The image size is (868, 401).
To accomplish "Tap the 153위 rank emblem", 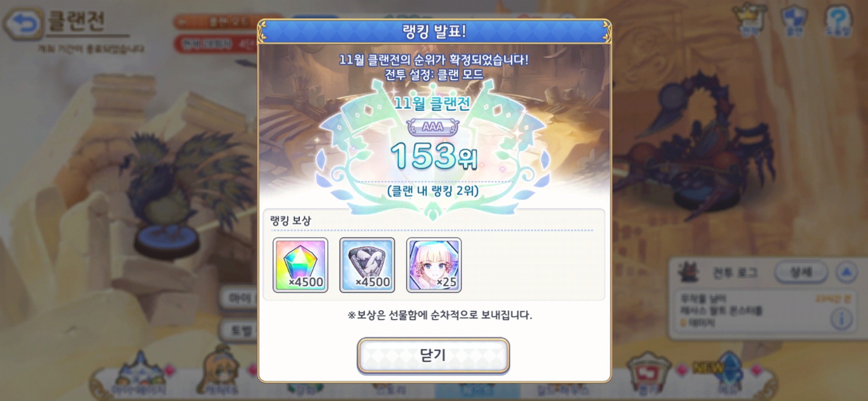I will click(433, 156).
